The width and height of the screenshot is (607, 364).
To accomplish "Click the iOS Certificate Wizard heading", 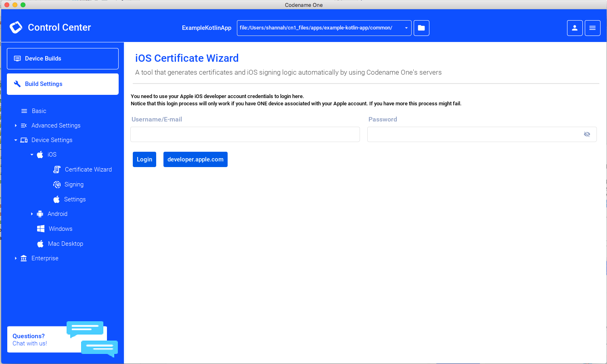I will 187,58.
